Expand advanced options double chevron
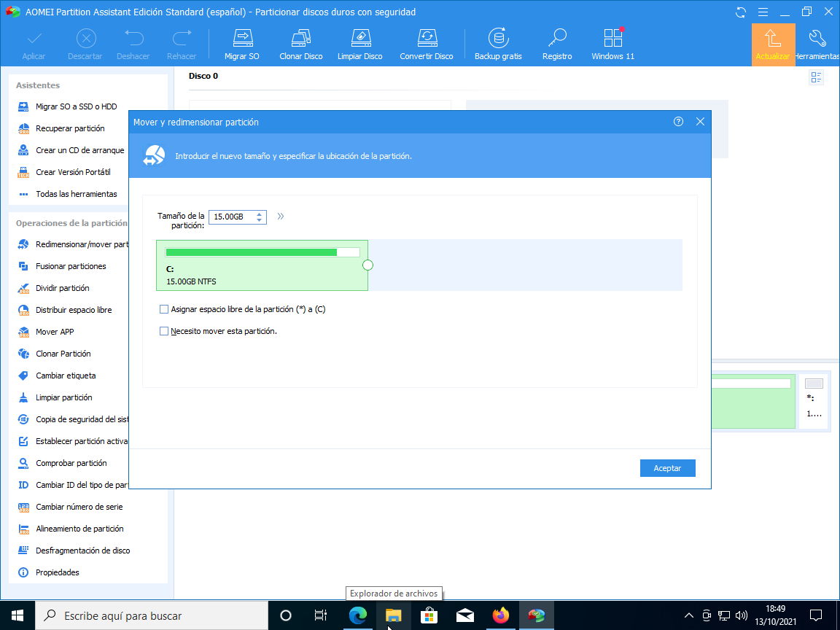The width and height of the screenshot is (840, 630). click(x=280, y=217)
